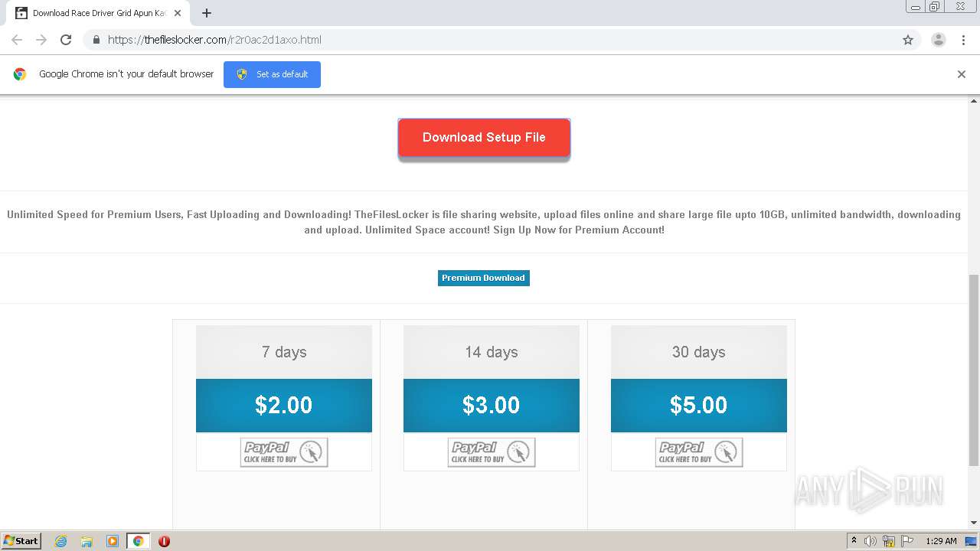
Task: Click the $2.00 price banner
Action: click(284, 406)
